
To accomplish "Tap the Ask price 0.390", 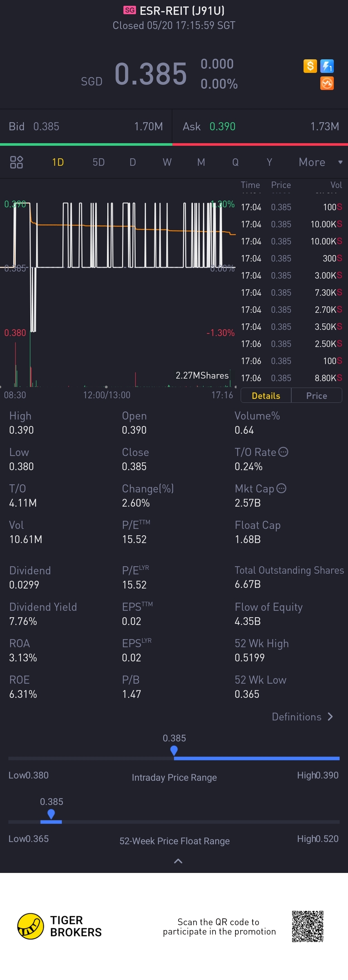I will coord(222,126).
